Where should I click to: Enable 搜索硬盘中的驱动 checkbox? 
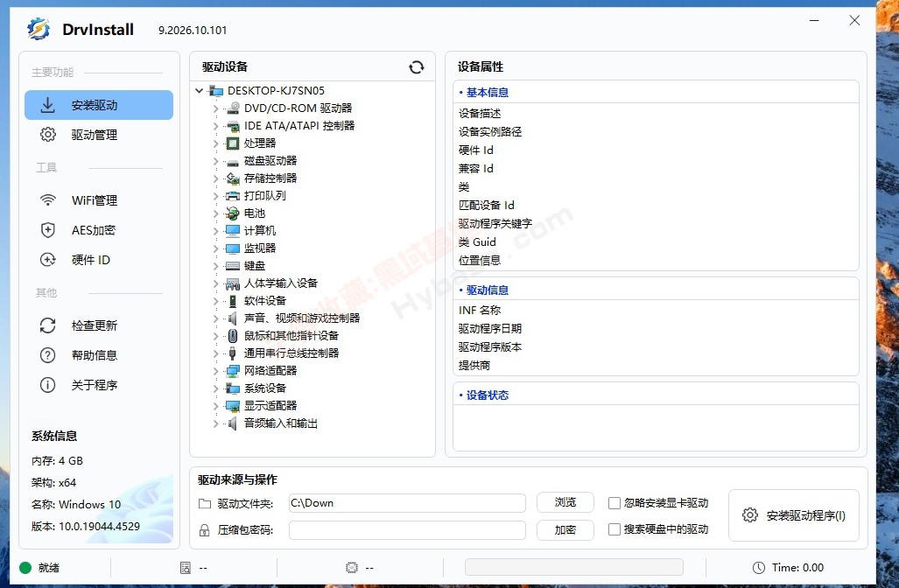point(614,529)
